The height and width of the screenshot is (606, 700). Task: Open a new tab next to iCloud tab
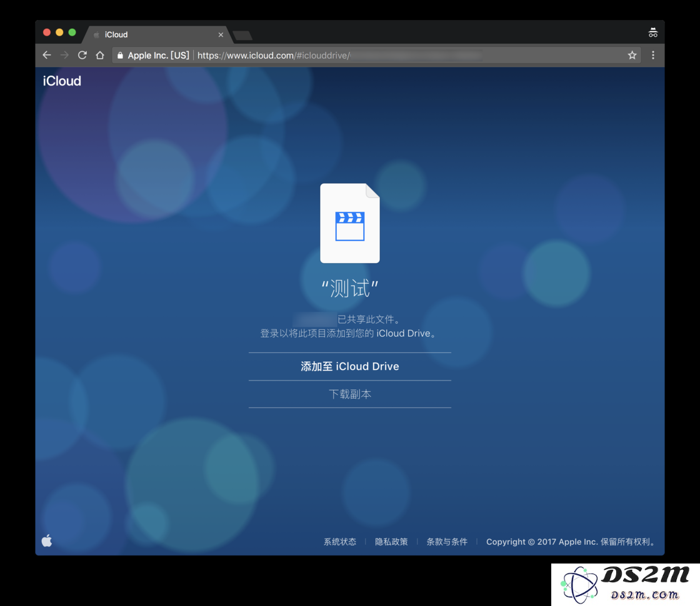pyautogui.click(x=242, y=36)
